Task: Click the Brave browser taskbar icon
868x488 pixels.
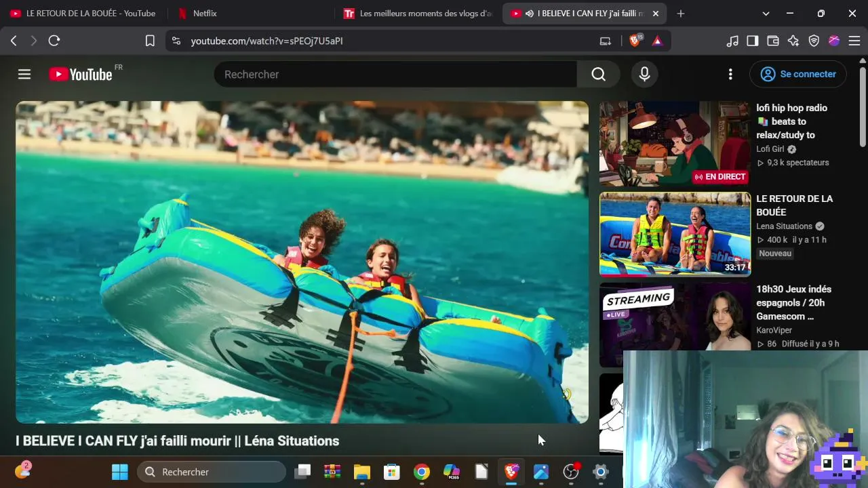Action: pyautogui.click(x=511, y=472)
